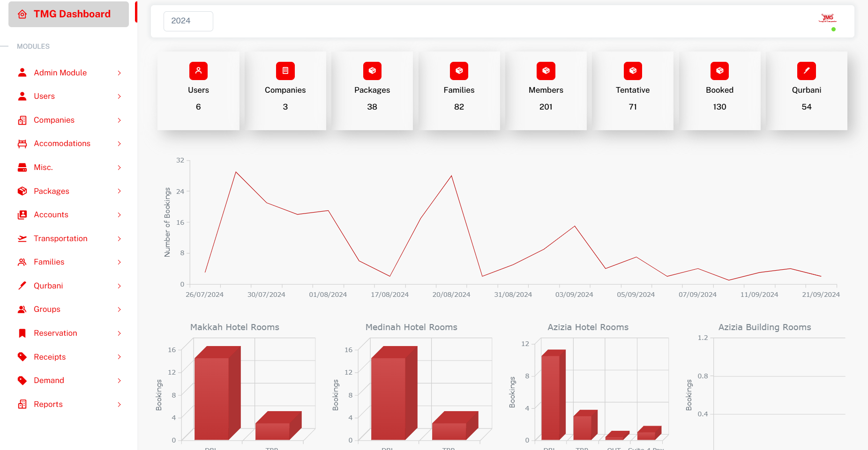Click the Companies card document icon

click(285, 71)
